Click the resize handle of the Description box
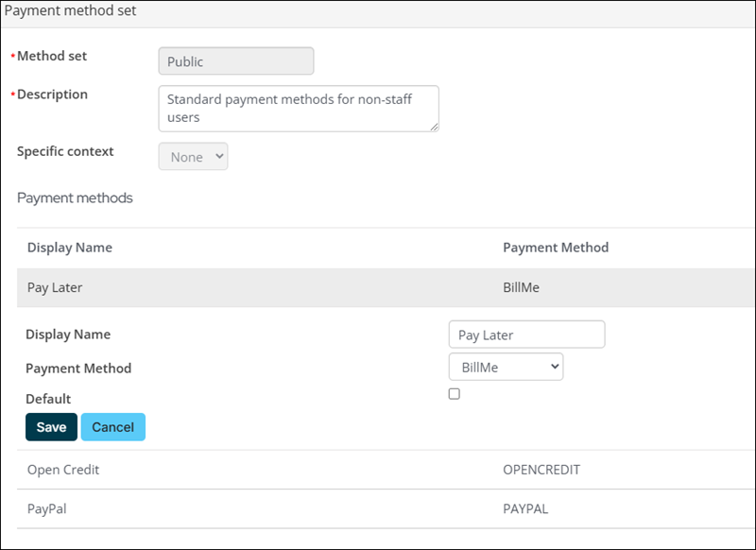This screenshot has height=550, width=756. 434,127
